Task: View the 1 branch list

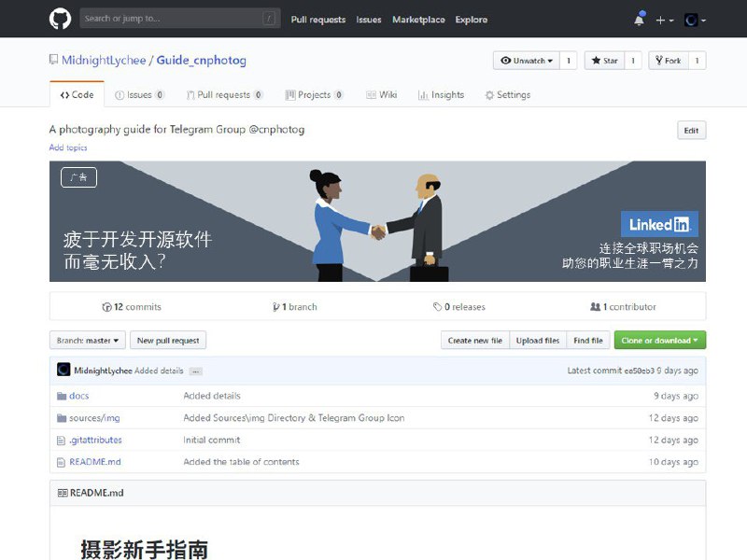Action: coord(294,307)
